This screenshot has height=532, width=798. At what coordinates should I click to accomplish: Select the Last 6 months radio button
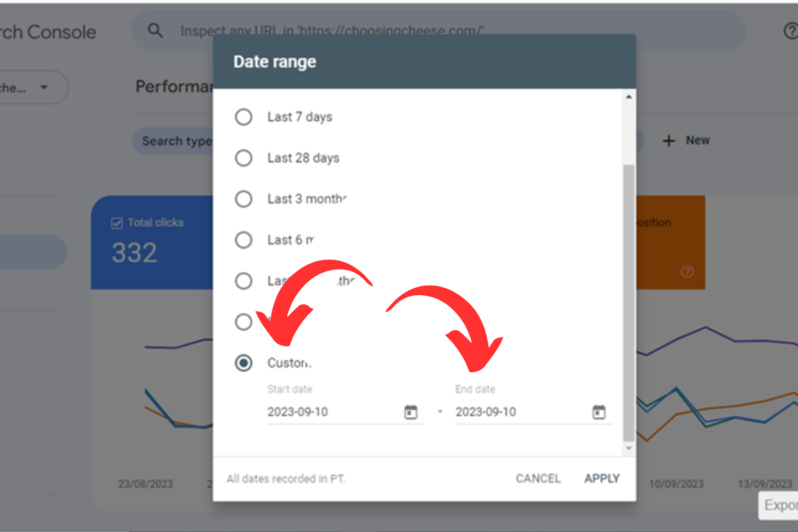[x=243, y=240]
